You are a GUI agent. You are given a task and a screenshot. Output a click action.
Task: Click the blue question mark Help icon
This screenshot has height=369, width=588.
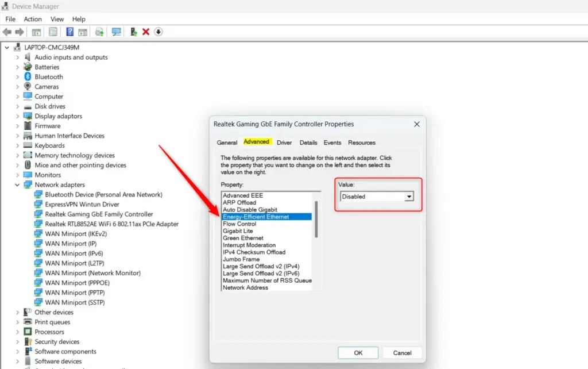coord(69,32)
